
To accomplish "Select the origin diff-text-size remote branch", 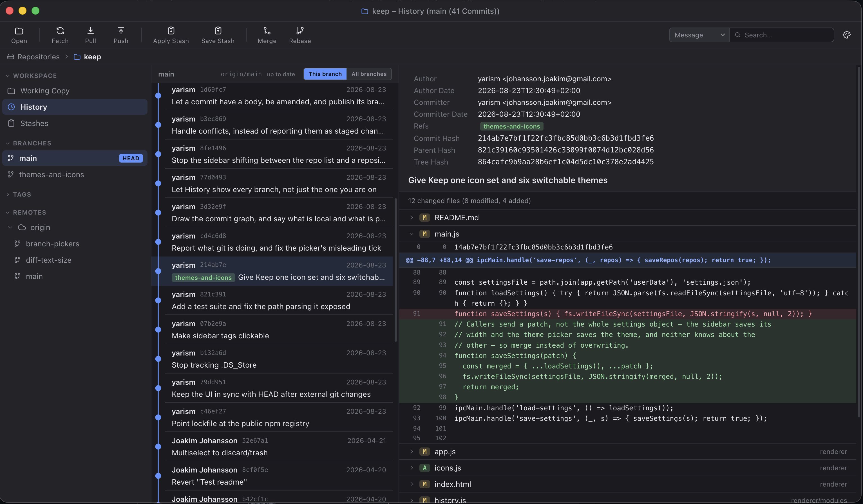I will point(75,260).
